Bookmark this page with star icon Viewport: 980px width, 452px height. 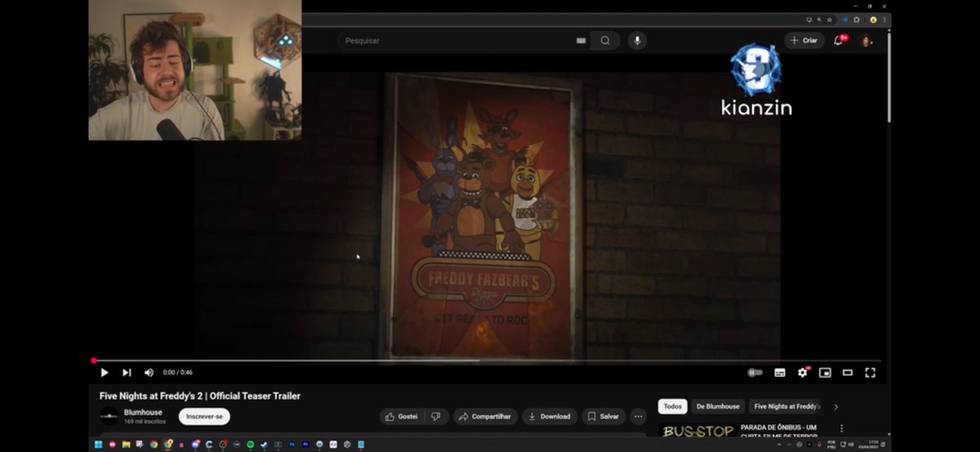click(829, 20)
